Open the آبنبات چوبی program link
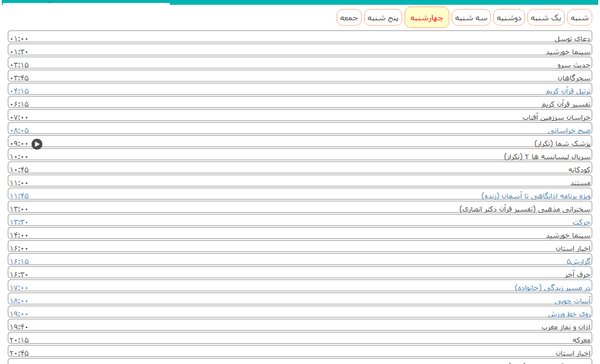 573,301
